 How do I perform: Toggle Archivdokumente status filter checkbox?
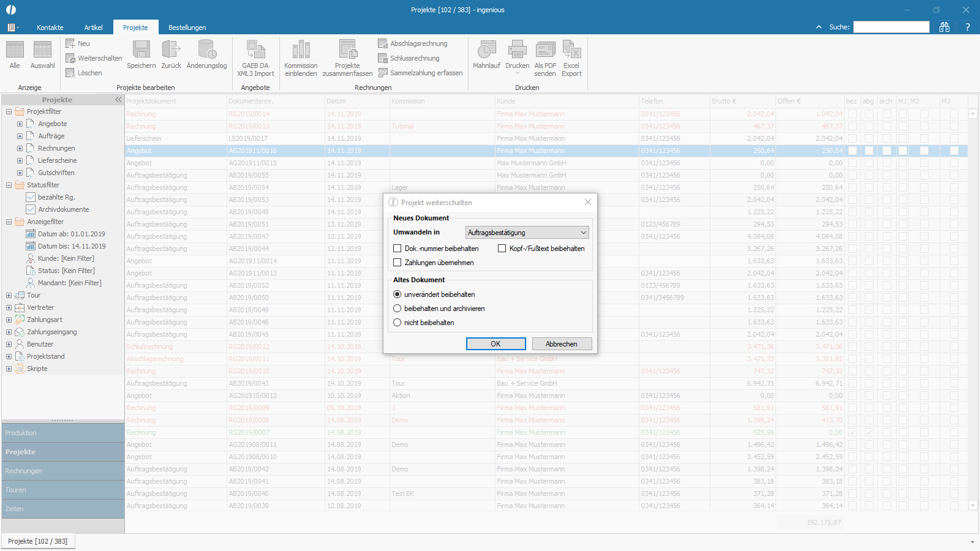tap(31, 209)
